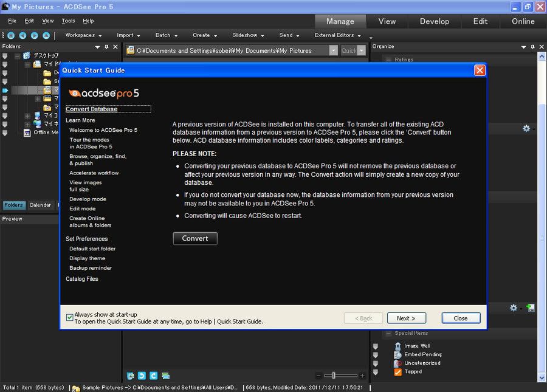Click the Embed Pending icon

(397, 354)
